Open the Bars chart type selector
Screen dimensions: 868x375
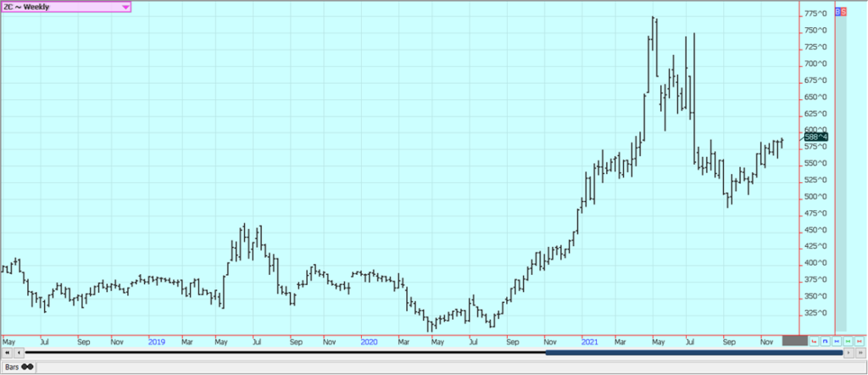click(x=19, y=367)
